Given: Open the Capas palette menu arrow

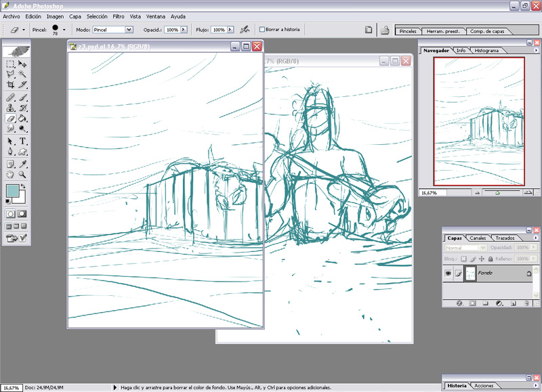Looking at the screenshot, I should [536, 238].
